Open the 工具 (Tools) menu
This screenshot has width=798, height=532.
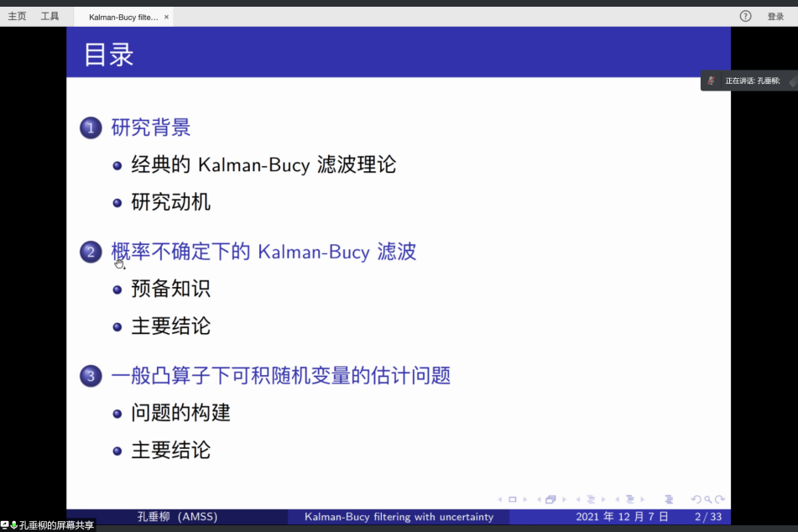[50, 16]
